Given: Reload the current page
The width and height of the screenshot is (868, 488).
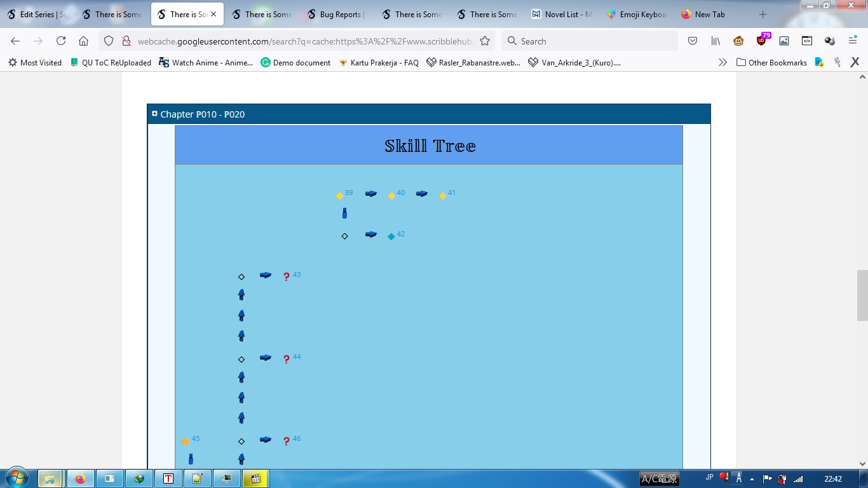Looking at the screenshot, I should 61,41.
